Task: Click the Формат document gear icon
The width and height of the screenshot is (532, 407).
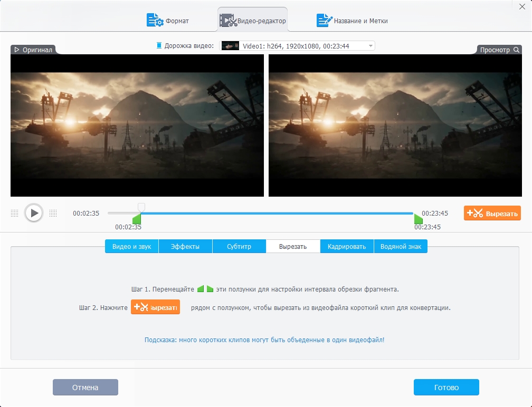Action: point(155,20)
